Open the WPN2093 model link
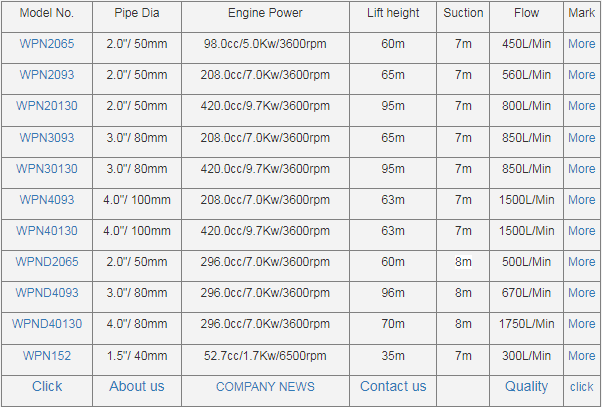 click(x=47, y=75)
